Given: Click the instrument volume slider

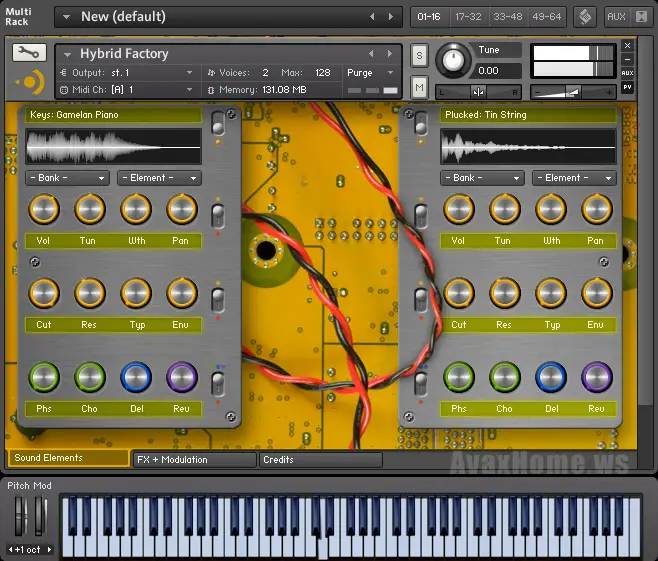Looking at the screenshot, I should (573, 92).
